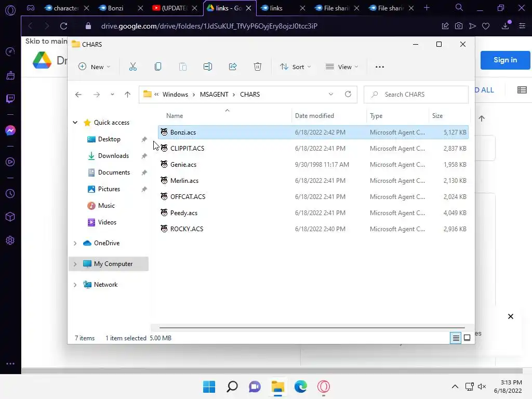
Task: Switch to the first File sharing tab
Action: (x=336, y=8)
